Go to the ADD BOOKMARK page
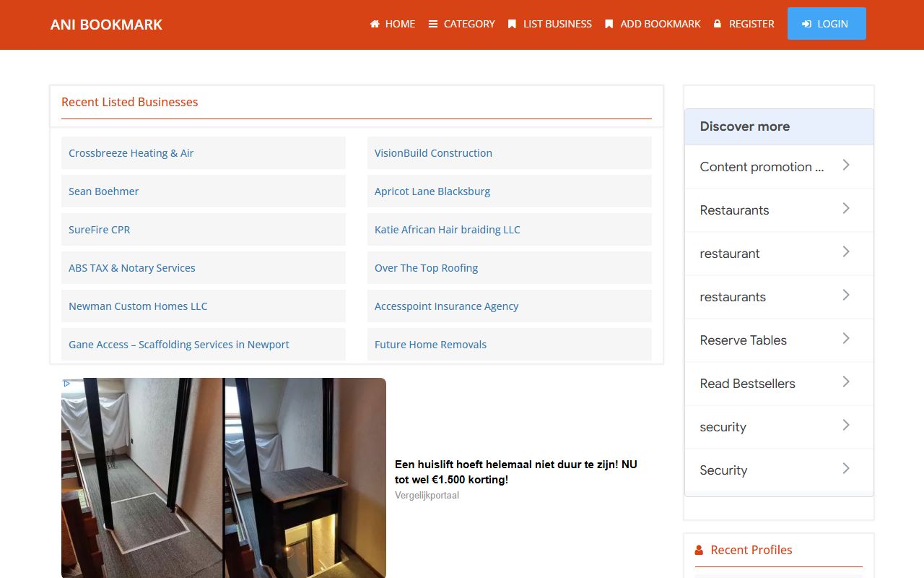Viewport: 924px width, 578px height. click(x=653, y=24)
